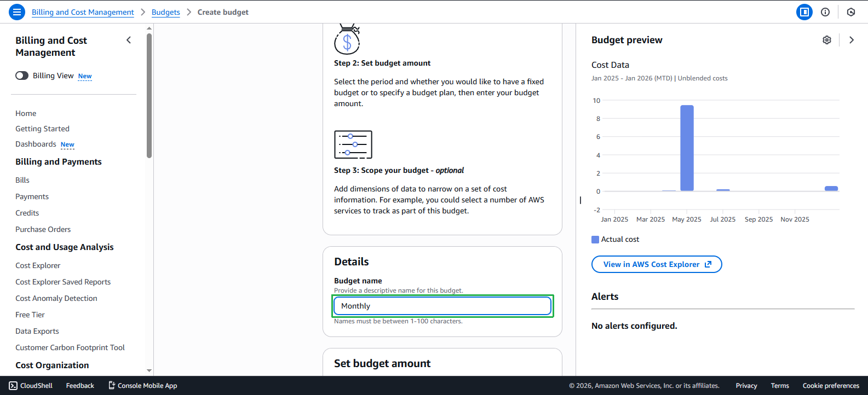Open Console Mobile App link
The height and width of the screenshot is (395, 868).
coord(142,386)
